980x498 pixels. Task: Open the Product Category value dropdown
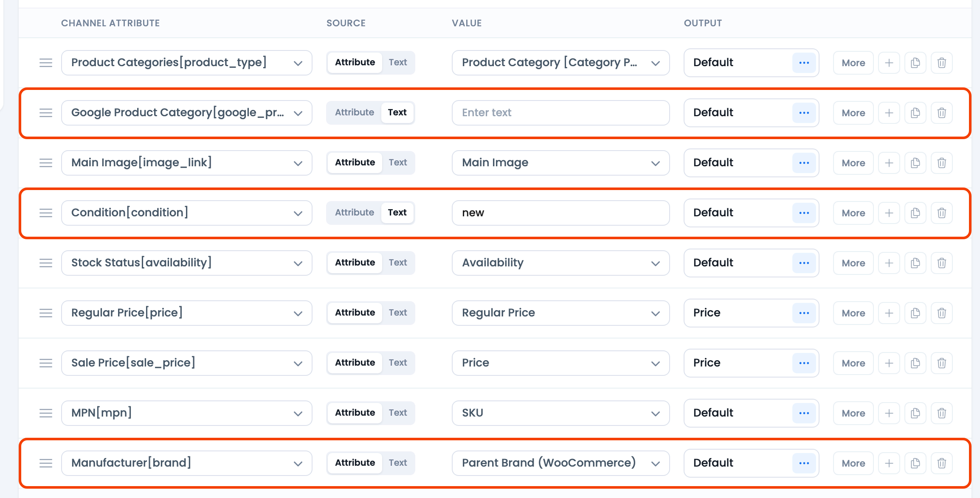coord(560,63)
